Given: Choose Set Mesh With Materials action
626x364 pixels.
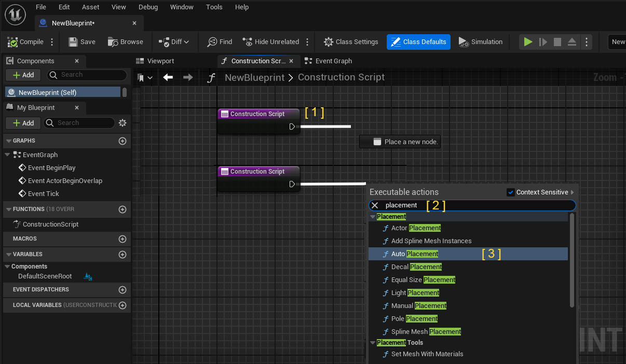Looking at the screenshot, I should click(468, 354).
